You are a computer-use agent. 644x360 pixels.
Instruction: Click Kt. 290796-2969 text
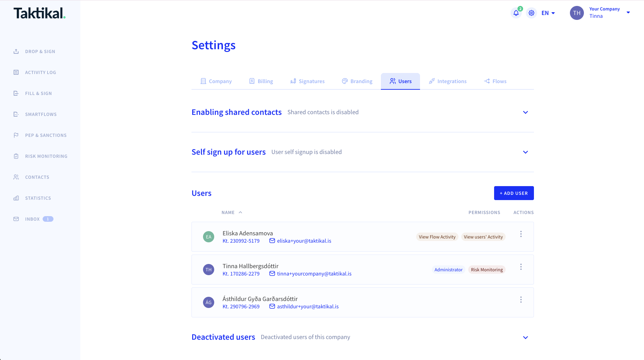click(x=241, y=306)
